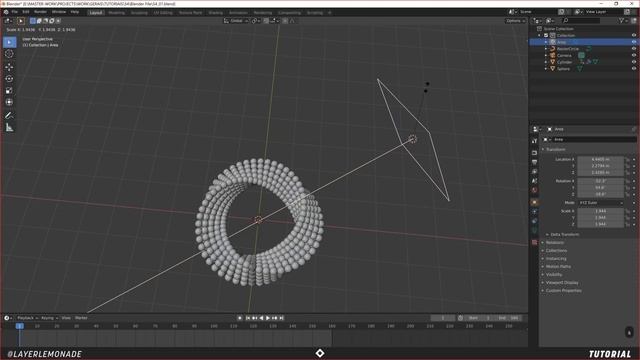This screenshot has width=640, height=360.
Task: Toggle proportional editing in viewport header
Action: pyautogui.click(x=285, y=21)
